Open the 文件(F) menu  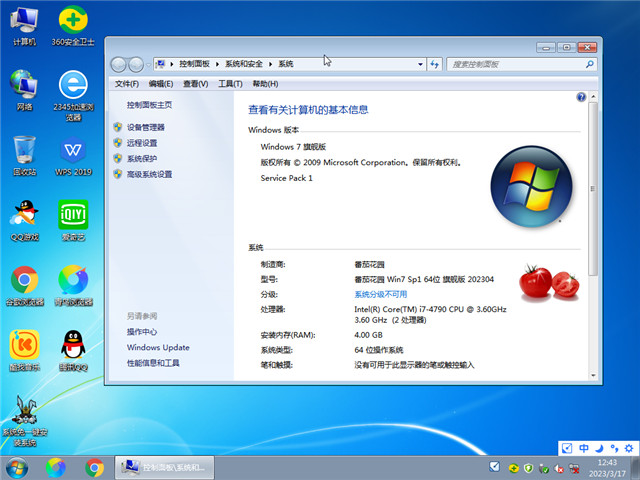[127, 84]
